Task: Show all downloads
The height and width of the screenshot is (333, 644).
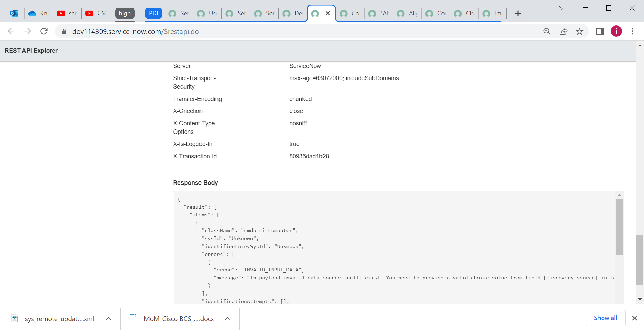Action: click(606, 318)
